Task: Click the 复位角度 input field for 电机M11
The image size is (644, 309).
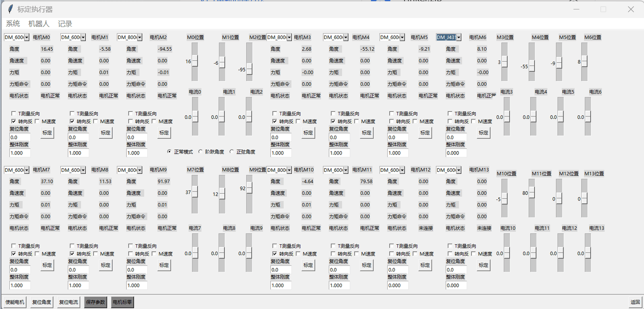Action: (x=339, y=270)
